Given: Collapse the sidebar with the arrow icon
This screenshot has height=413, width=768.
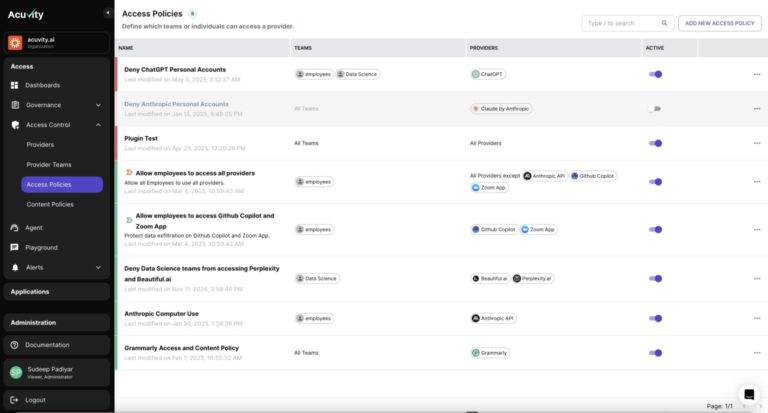Looking at the screenshot, I should coord(107,13).
